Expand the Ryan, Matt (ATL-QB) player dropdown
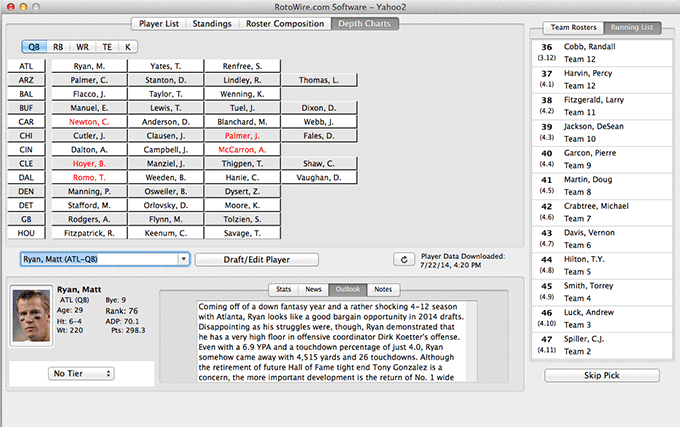The width and height of the screenshot is (680, 427). 184,259
